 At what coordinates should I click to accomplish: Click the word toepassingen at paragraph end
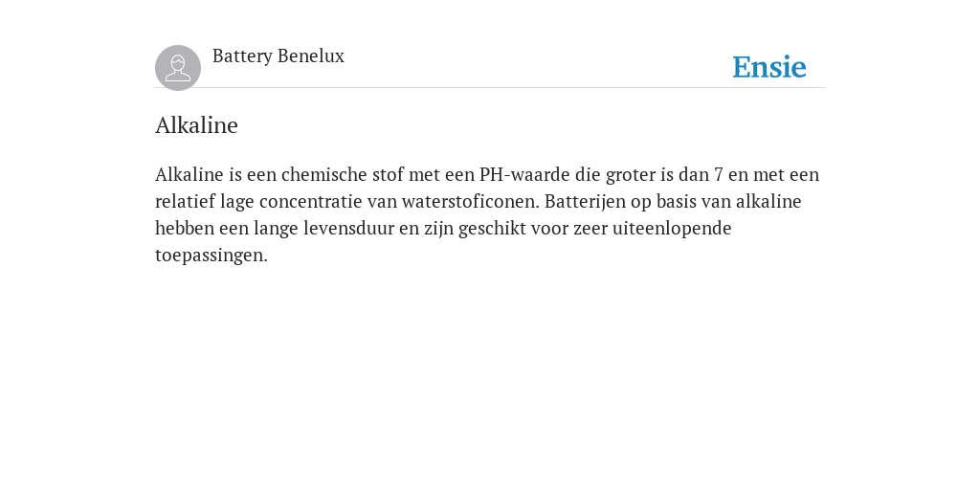212,256
